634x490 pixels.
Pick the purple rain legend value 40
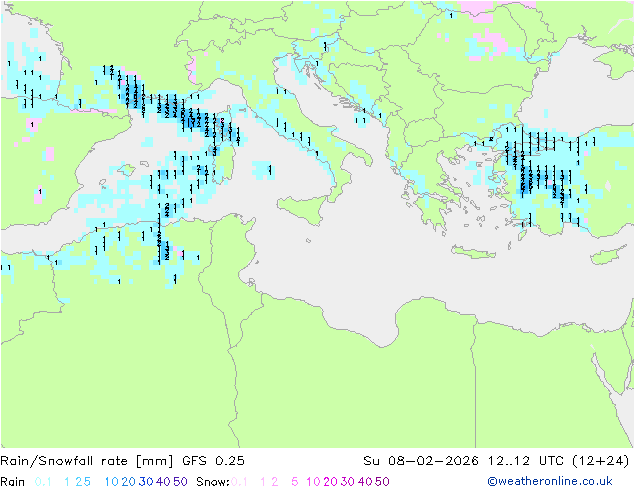pyautogui.click(x=163, y=482)
